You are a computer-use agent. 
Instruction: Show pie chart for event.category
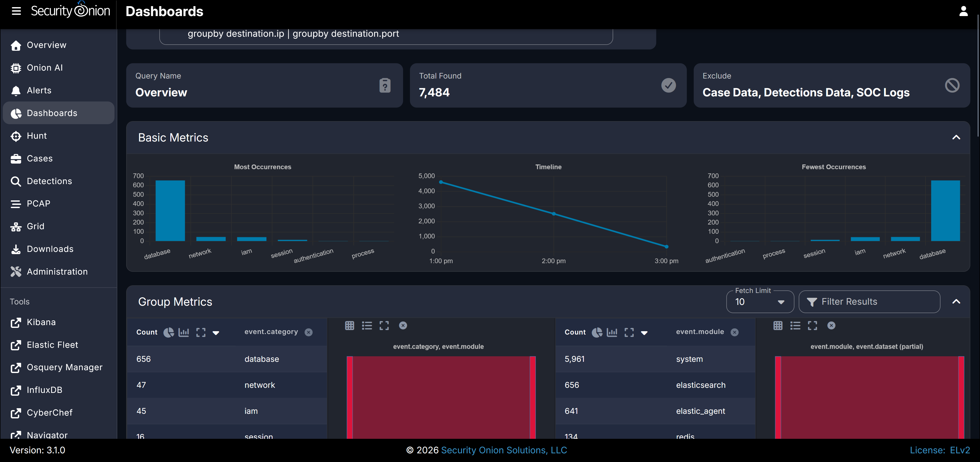169,332
